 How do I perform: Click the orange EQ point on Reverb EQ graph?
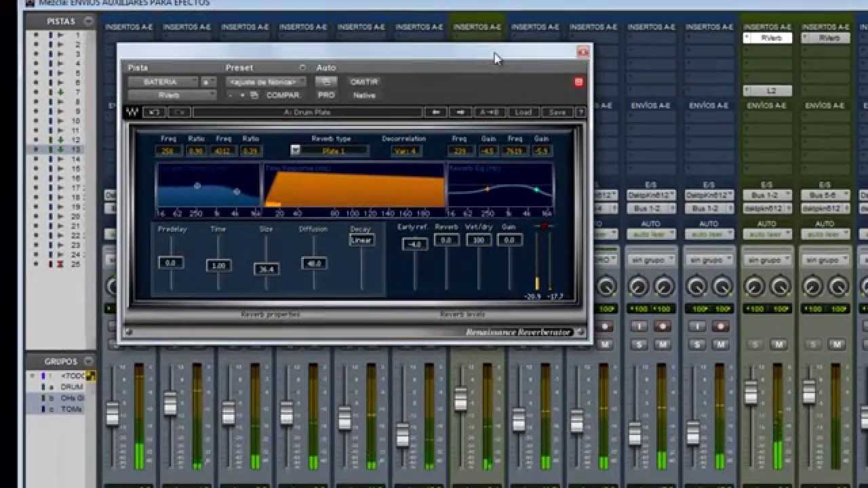point(488,189)
